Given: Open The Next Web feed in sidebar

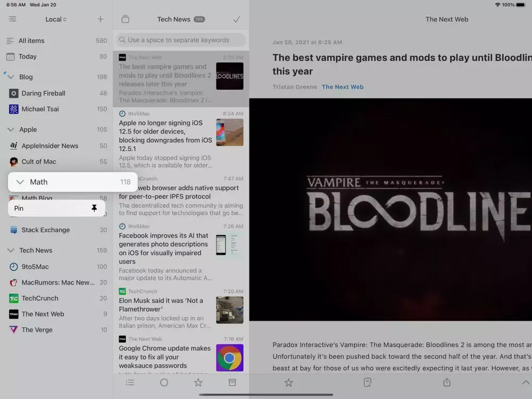Looking at the screenshot, I should click(x=57, y=314).
